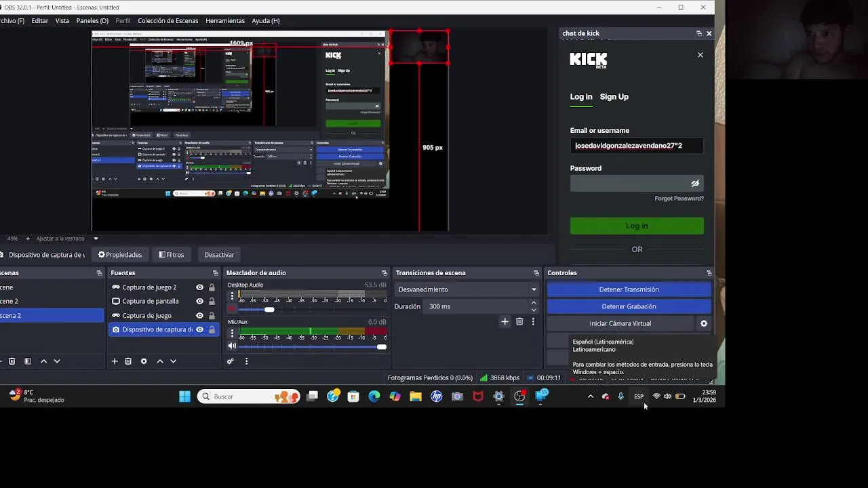Click Detener Grabación
Screen dimensions: 868x488
(629, 306)
